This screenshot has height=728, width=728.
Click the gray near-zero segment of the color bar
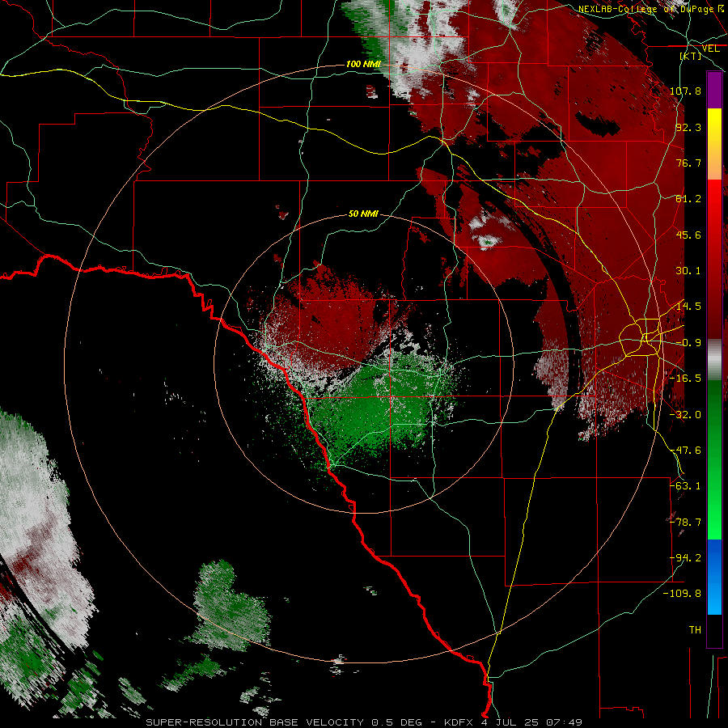pos(714,360)
